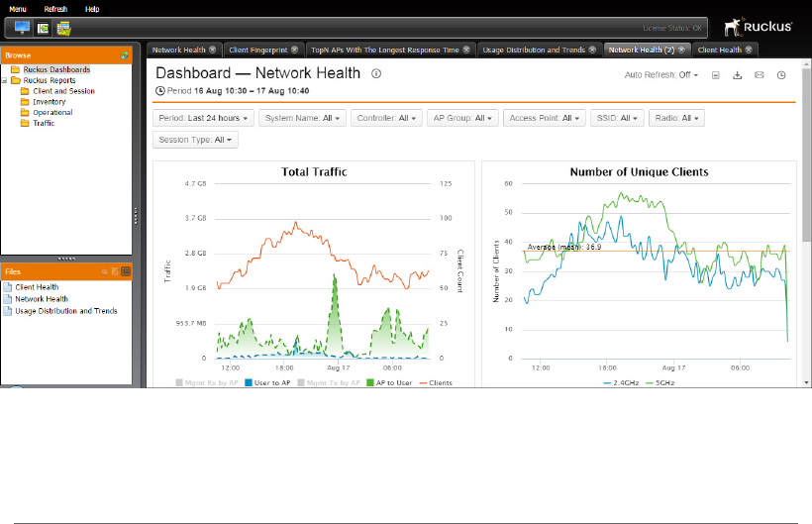The height and width of the screenshot is (524, 812).
Task: Click the scrollbar up arrow
Action: (x=806, y=63)
